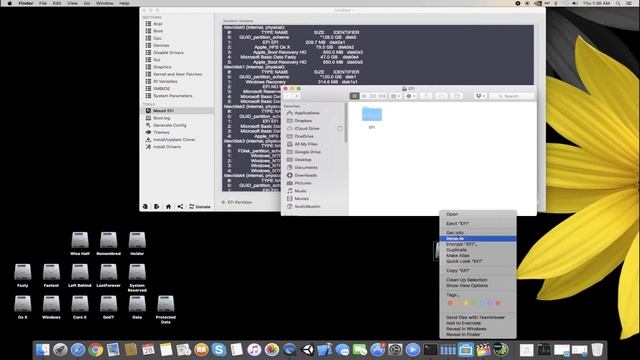Image resolution: width=640 pixels, height=360 pixels.
Task: Open the Apple menu
Action: click(9, 3)
